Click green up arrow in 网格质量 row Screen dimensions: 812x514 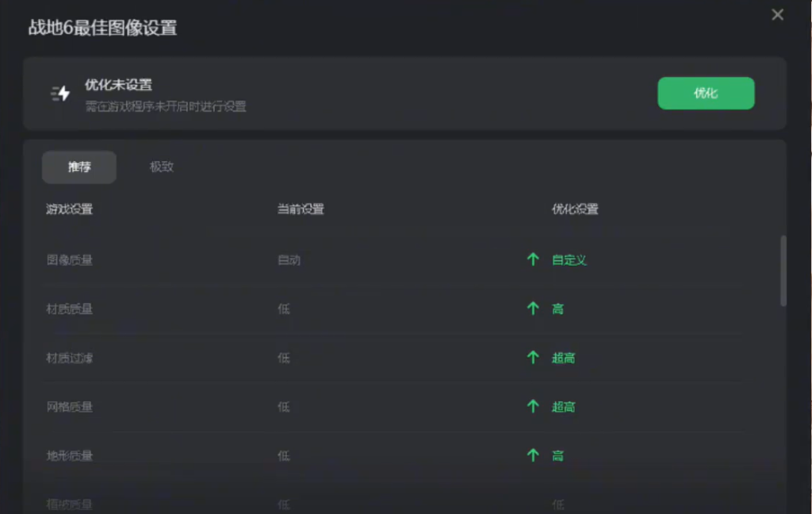(x=533, y=407)
